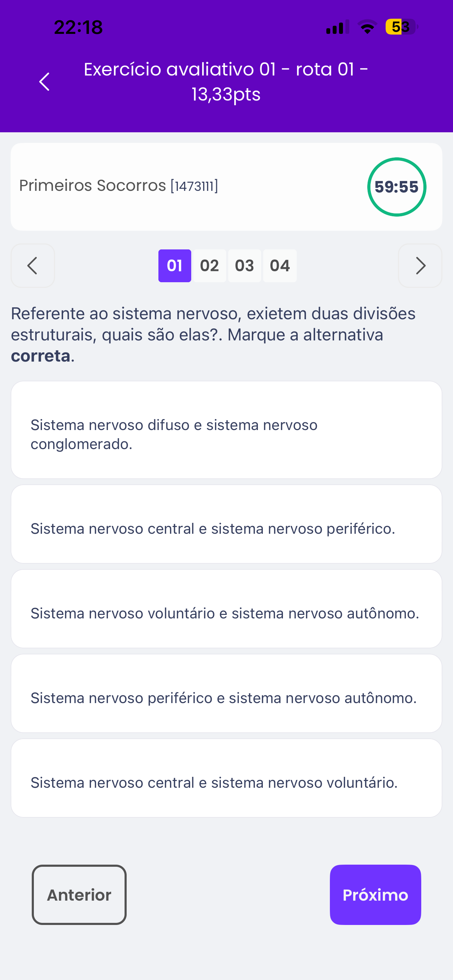Choose 'central e sistema nervoso periférico' option
This screenshot has width=453, height=980.
tap(226, 528)
